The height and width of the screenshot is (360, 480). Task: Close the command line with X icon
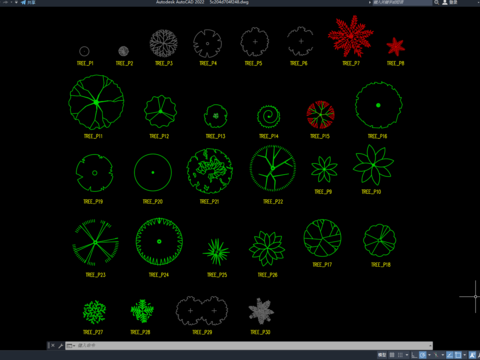click(53, 346)
